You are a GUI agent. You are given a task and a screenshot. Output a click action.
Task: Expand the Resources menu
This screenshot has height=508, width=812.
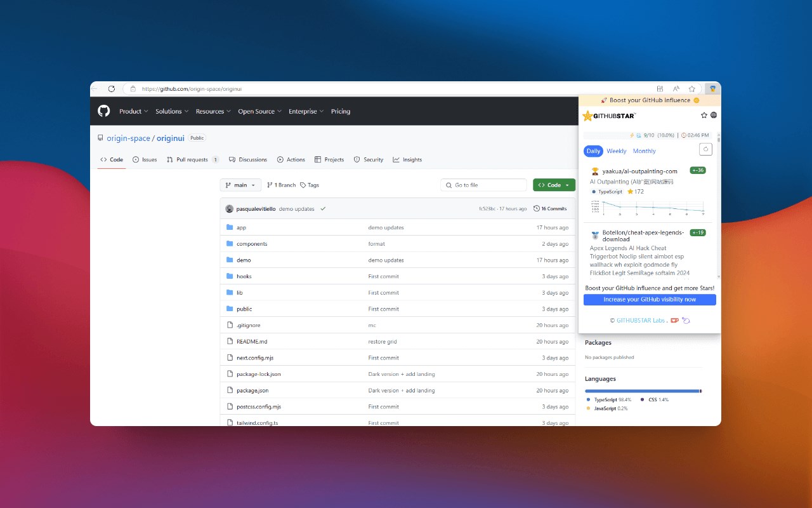213,111
